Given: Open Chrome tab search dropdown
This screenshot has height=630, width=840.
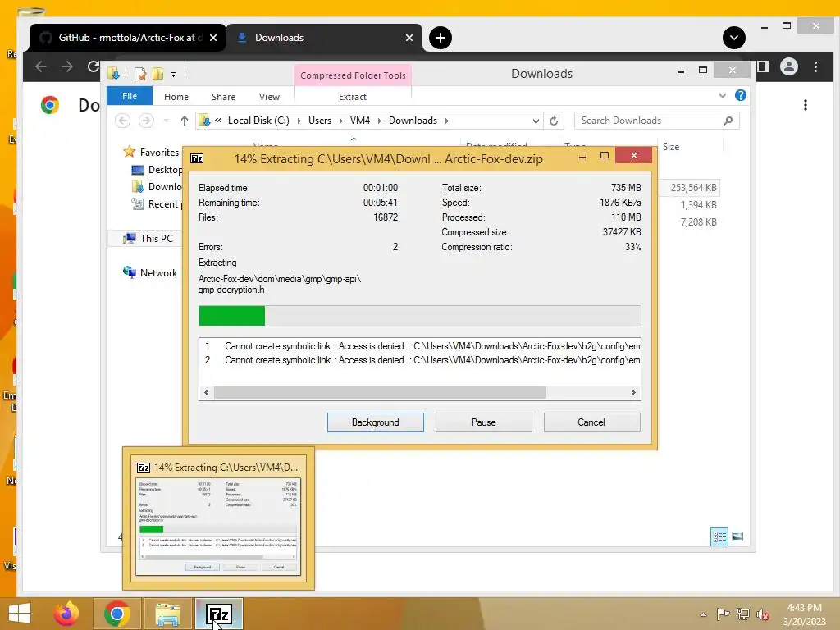Looking at the screenshot, I should pyautogui.click(x=734, y=38).
